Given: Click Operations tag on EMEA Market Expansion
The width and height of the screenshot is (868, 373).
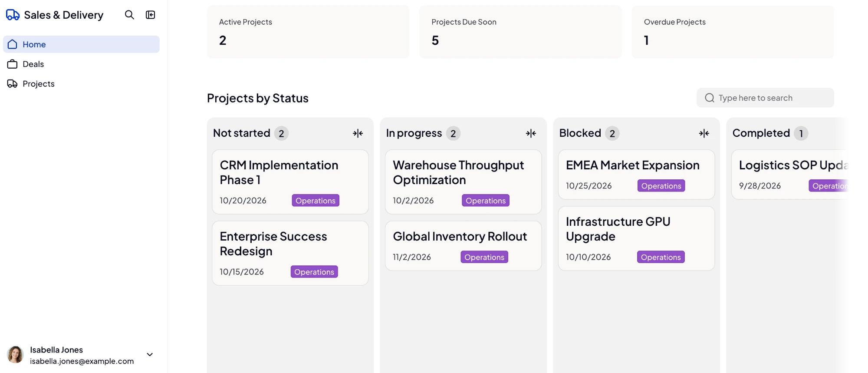Looking at the screenshot, I should click(x=661, y=186).
